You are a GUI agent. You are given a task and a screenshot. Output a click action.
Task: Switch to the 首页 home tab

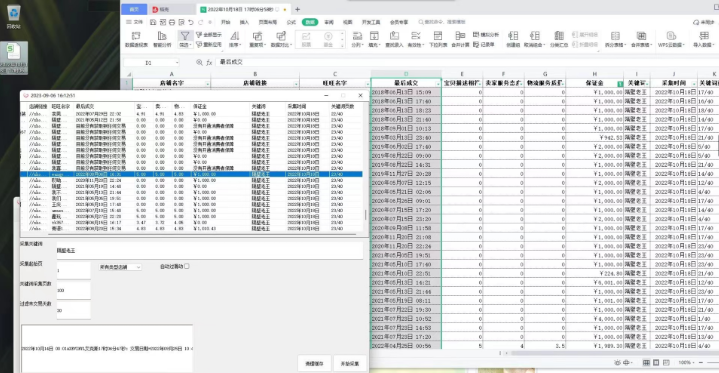(134, 9)
